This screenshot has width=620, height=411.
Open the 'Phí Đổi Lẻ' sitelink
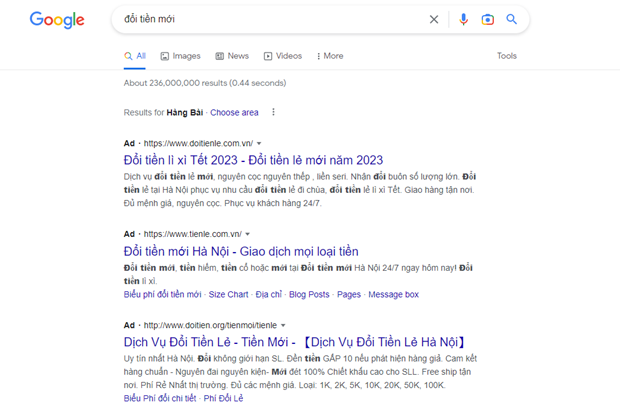coord(223,398)
